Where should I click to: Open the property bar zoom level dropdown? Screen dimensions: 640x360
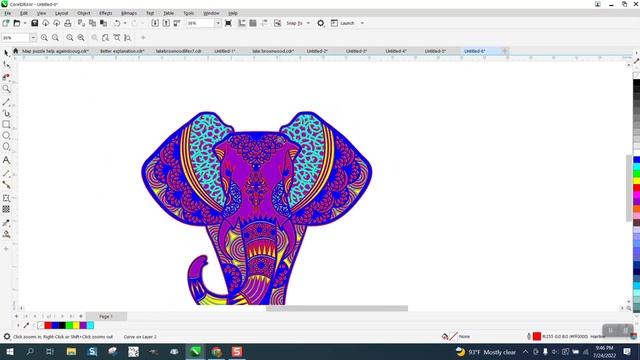coord(33,38)
